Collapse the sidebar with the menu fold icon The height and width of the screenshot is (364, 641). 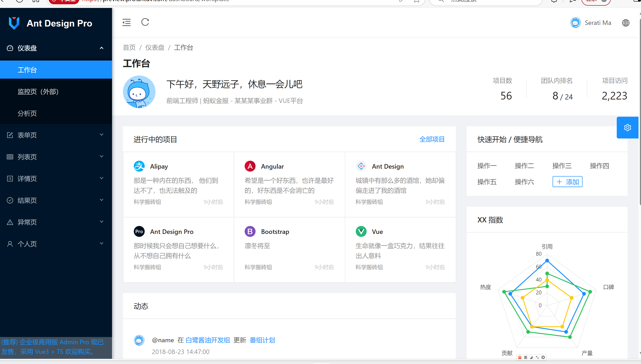[127, 22]
